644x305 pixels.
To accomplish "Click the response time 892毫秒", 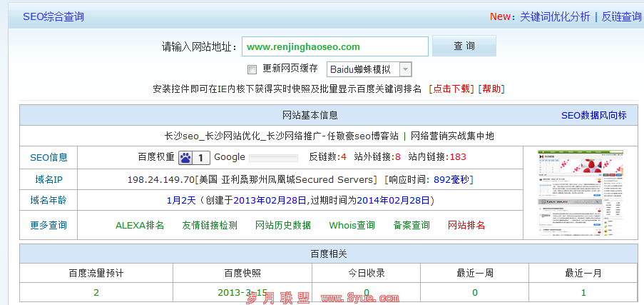I will pos(451,179).
